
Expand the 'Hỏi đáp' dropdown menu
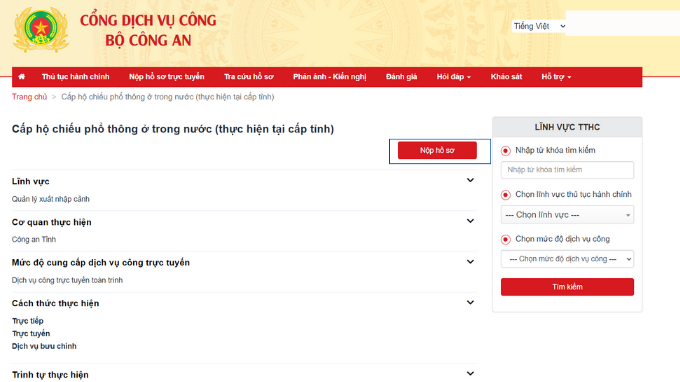(454, 77)
